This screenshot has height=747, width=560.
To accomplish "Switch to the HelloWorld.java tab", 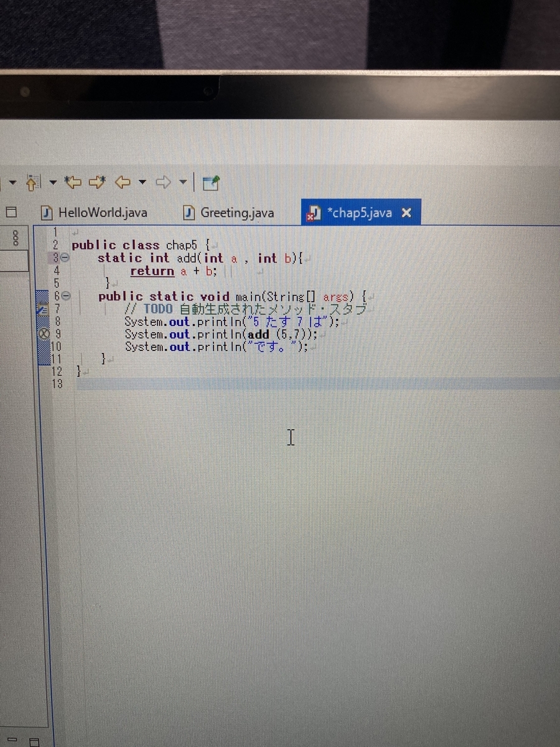I will 95,213.
